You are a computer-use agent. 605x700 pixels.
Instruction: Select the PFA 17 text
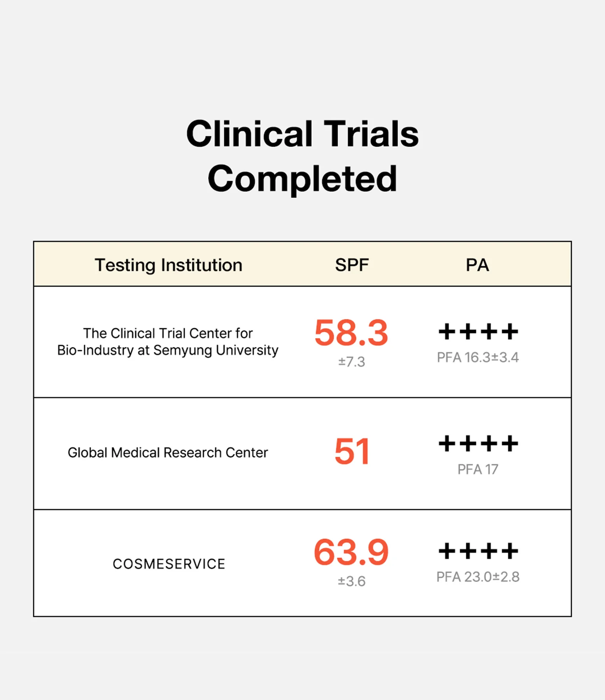coord(478,469)
